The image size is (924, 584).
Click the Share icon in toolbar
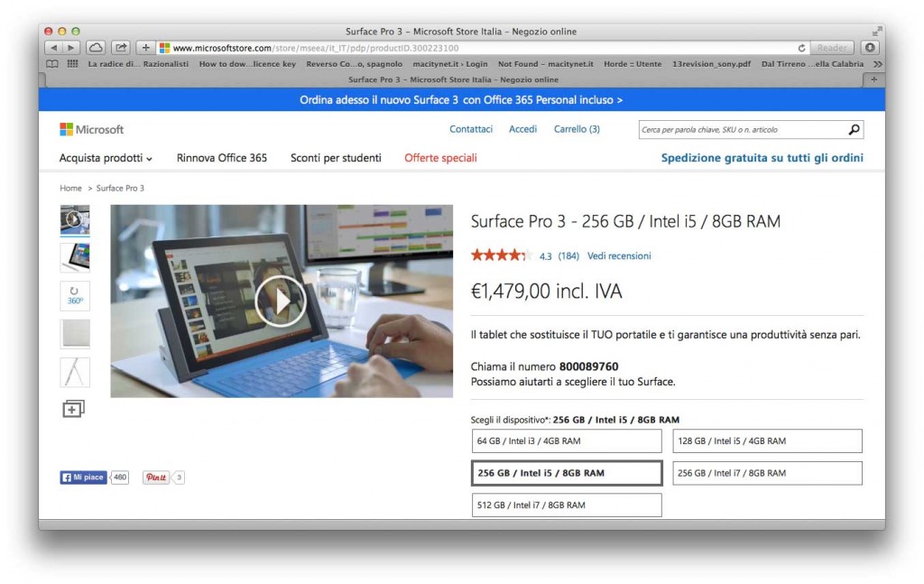pyautogui.click(x=121, y=48)
